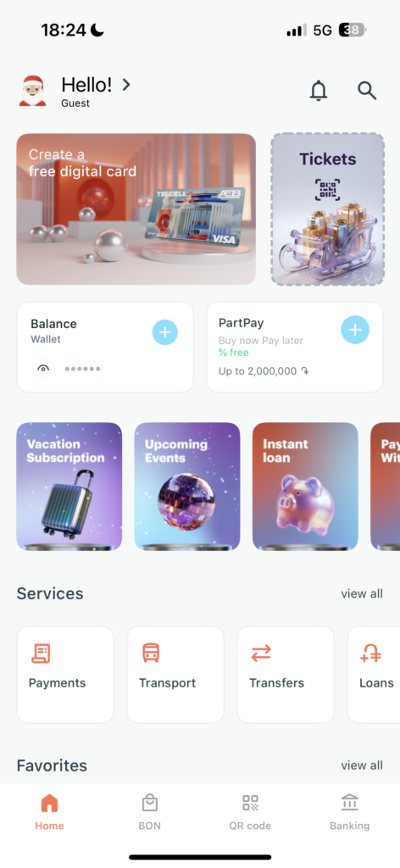Open the Transport bus icon tile
Screen dimensions: 400x868
[175, 674]
